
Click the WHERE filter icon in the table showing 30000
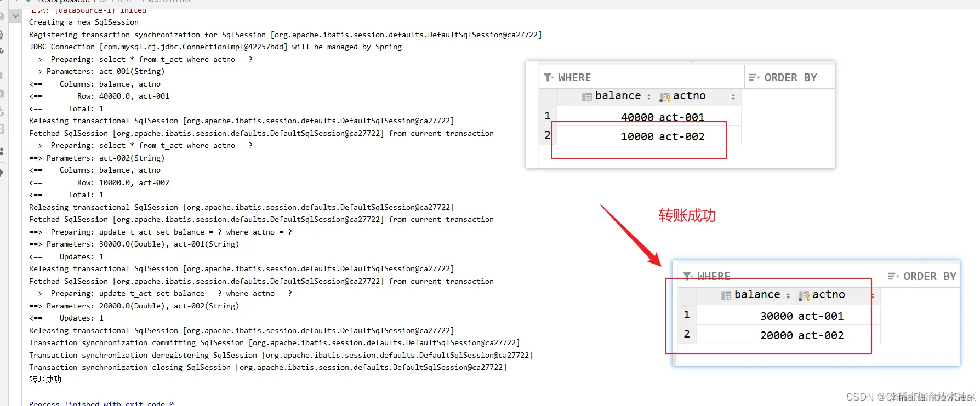click(x=688, y=276)
